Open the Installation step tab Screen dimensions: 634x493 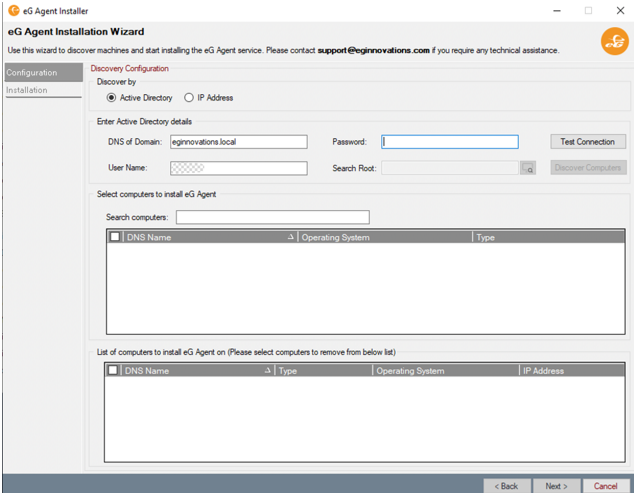coord(44,90)
